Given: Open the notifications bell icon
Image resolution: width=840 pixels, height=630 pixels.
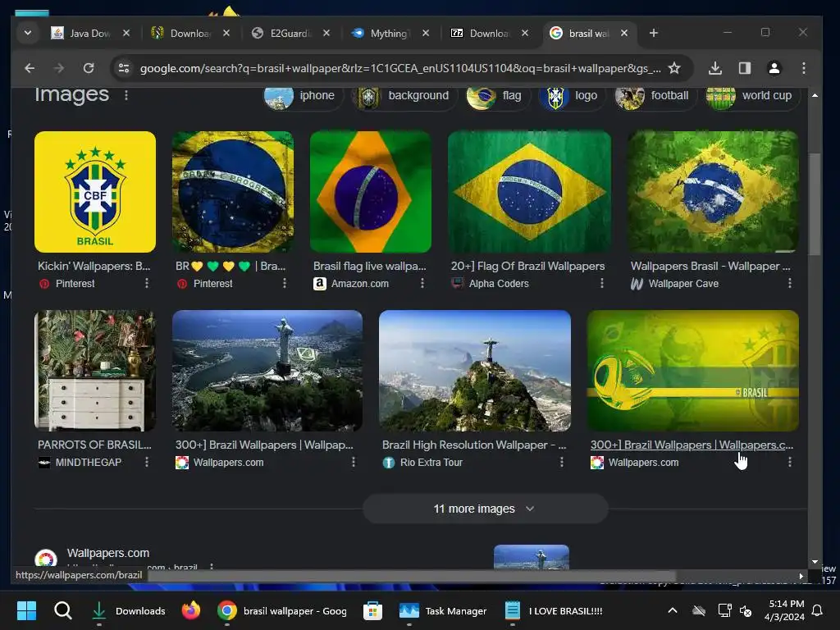Looking at the screenshot, I should pyautogui.click(x=818, y=610).
